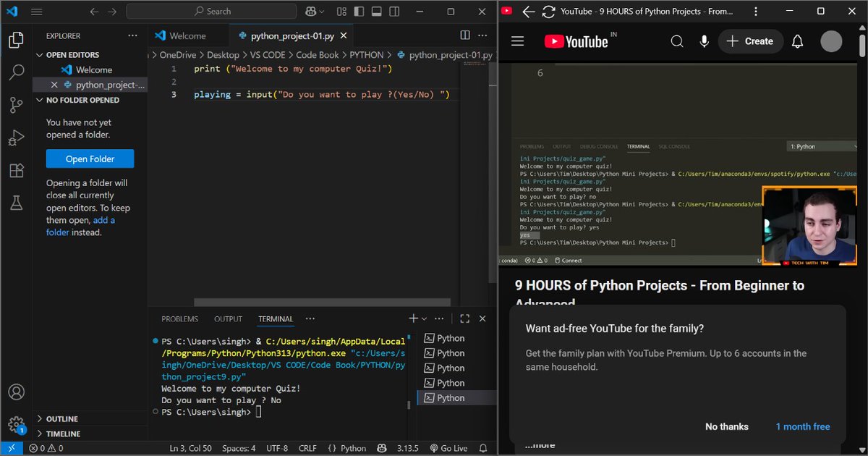Open Copilot chat from the title bar
Image resolution: width=868 pixels, height=456 pixels.
pos(310,12)
